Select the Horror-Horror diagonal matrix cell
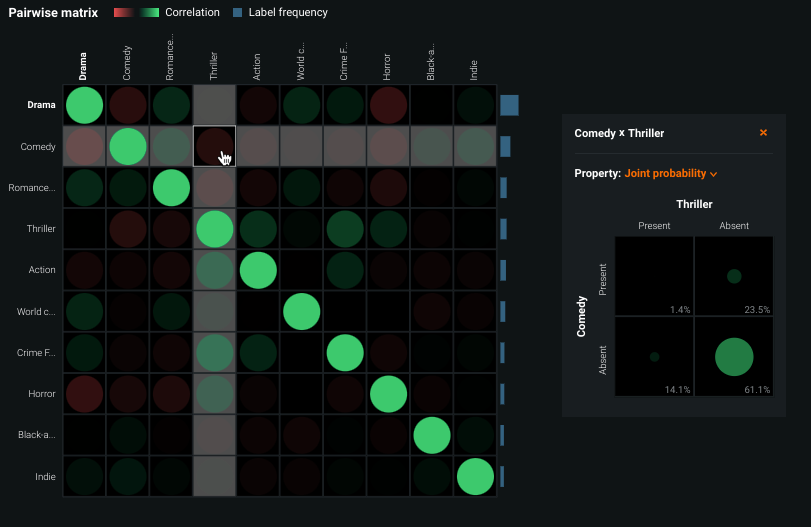The height and width of the screenshot is (527, 811). click(388, 394)
